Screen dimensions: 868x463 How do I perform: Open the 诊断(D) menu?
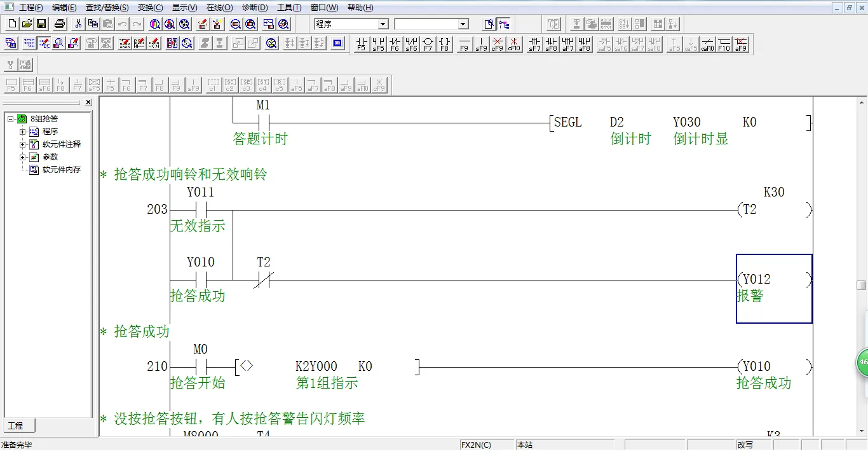tap(255, 8)
